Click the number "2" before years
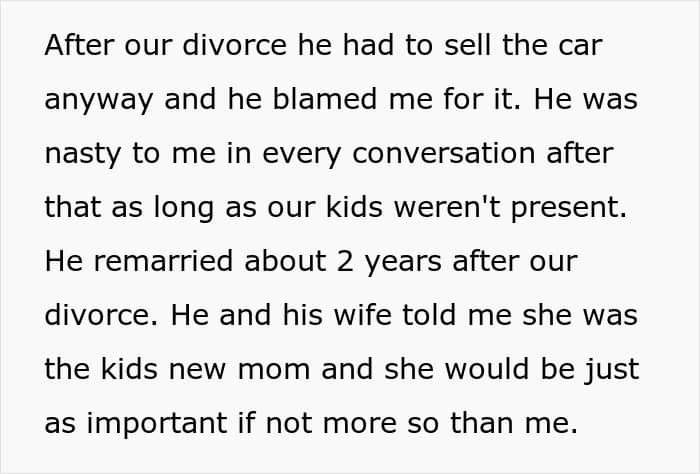The image size is (700, 474). click(x=345, y=261)
